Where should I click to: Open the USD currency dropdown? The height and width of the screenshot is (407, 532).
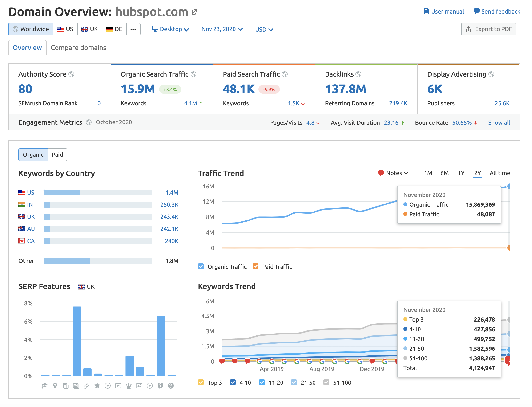[x=264, y=29]
